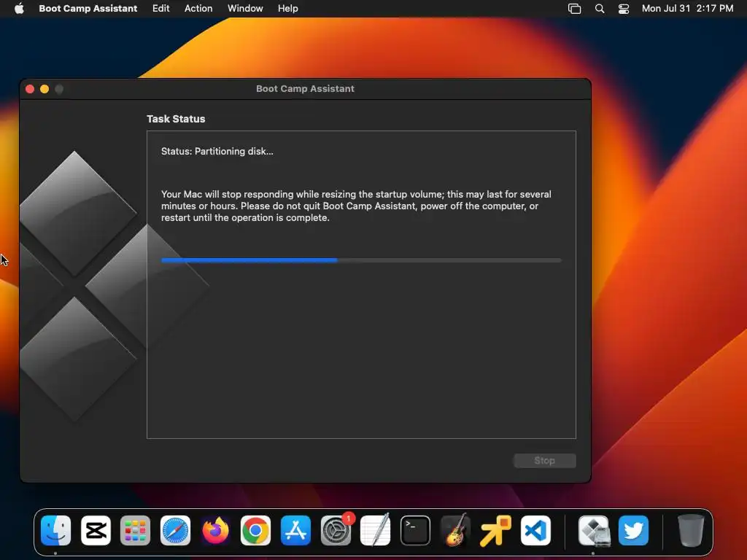Open the Apple menu
This screenshot has height=560, width=747.
(x=19, y=8)
